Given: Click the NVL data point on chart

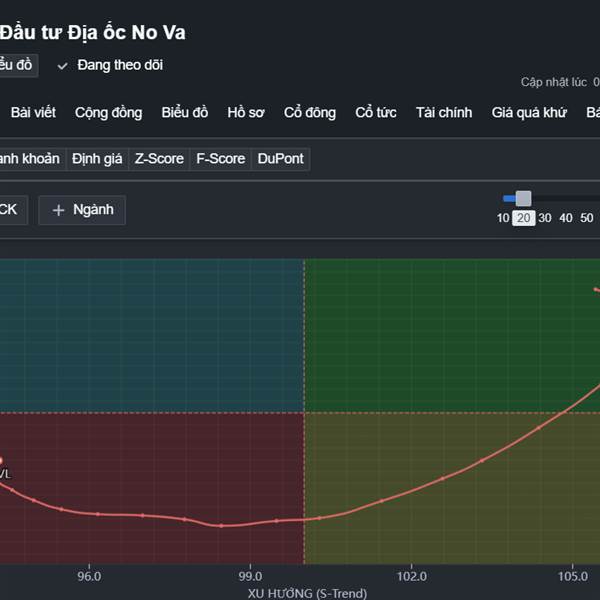Looking at the screenshot, I should point(1,460).
